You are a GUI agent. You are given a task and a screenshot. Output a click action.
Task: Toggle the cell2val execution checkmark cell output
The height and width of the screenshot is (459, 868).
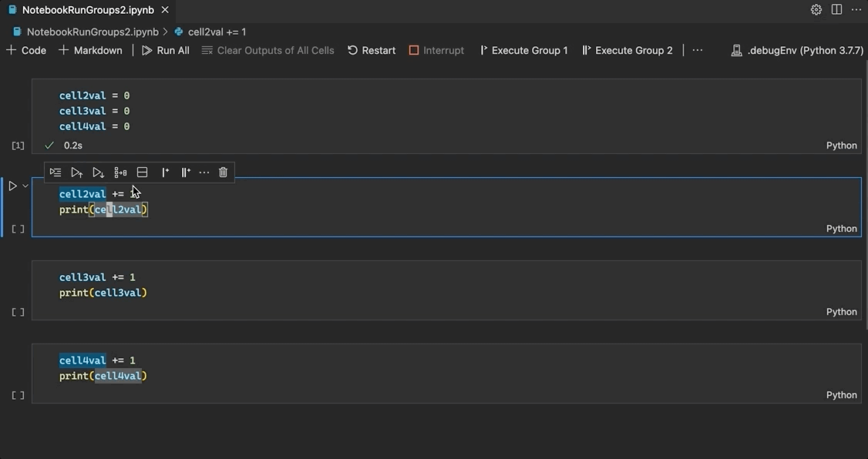(x=49, y=145)
